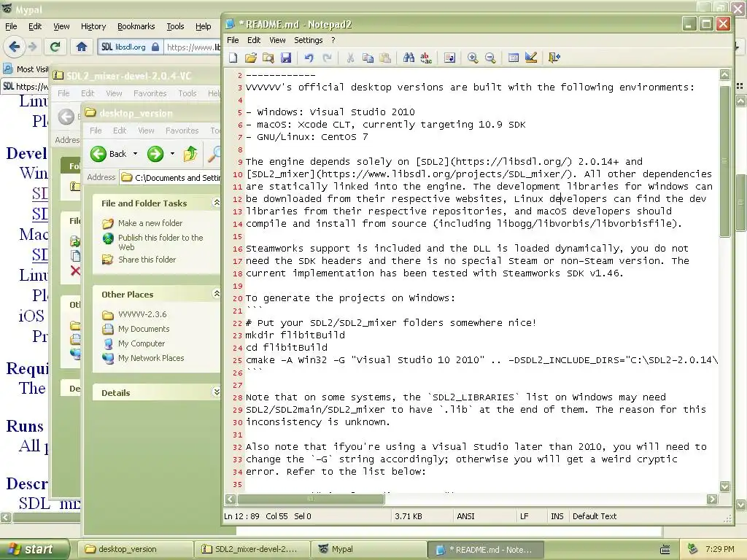The width and height of the screenshot is (747, 560).
Task: Click the libsdl.org site identity badge
Action: tap(130, 47)
